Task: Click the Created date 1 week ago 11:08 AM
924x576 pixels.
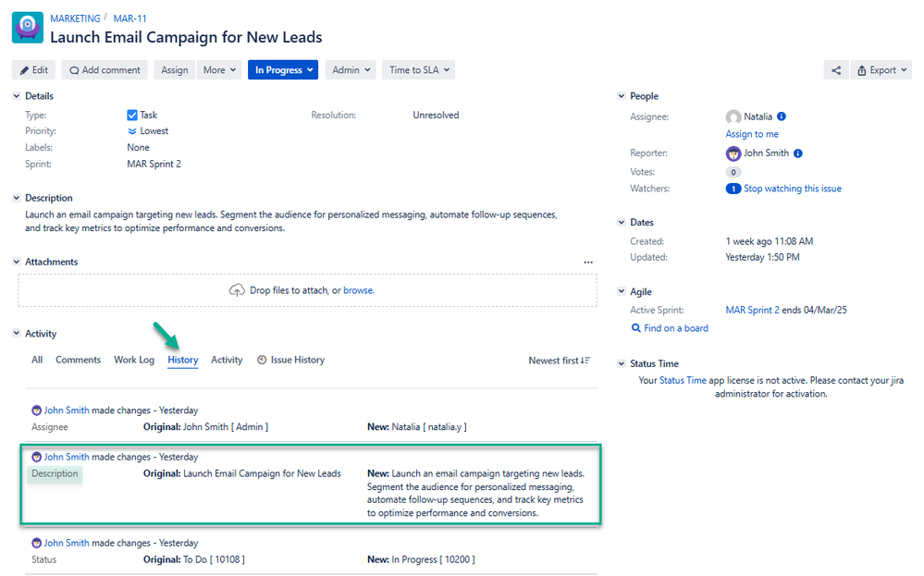Action: coord(769,241)
